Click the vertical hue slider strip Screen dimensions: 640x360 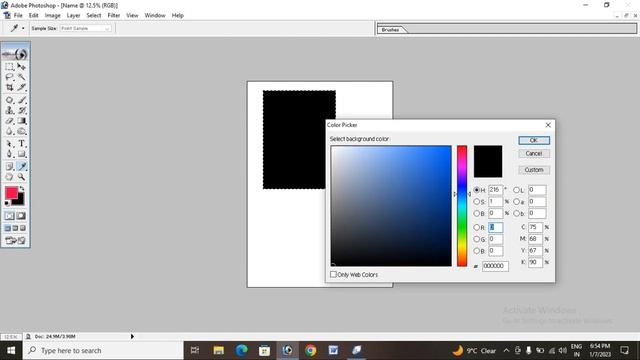(462, 206)
